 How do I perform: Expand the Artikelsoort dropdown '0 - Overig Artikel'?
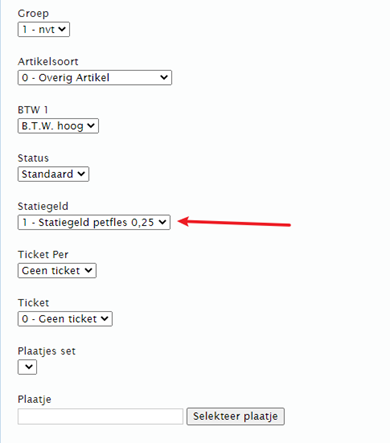click(95, 78)
